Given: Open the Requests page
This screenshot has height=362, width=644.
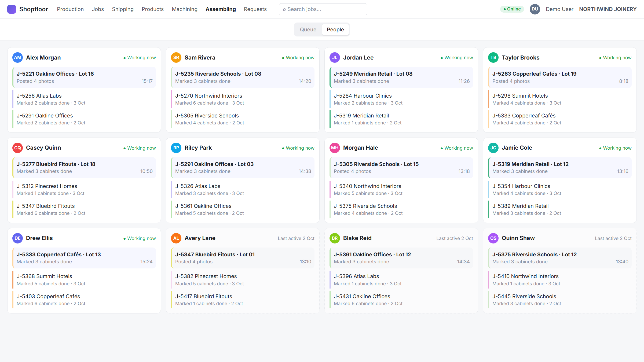Looking at the screenshot, I should (255, 9).
